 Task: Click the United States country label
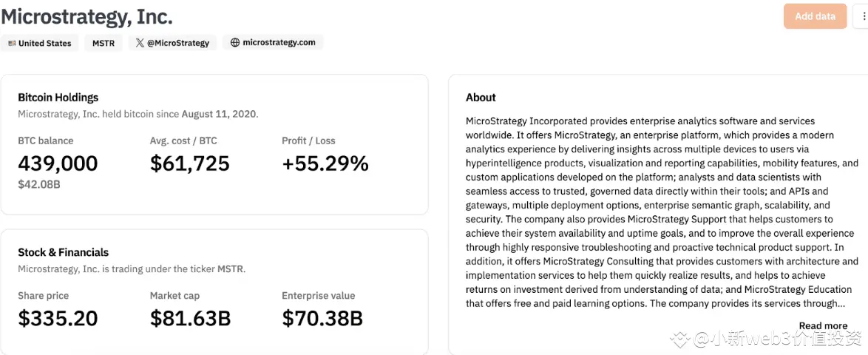[x=45, y=43]
